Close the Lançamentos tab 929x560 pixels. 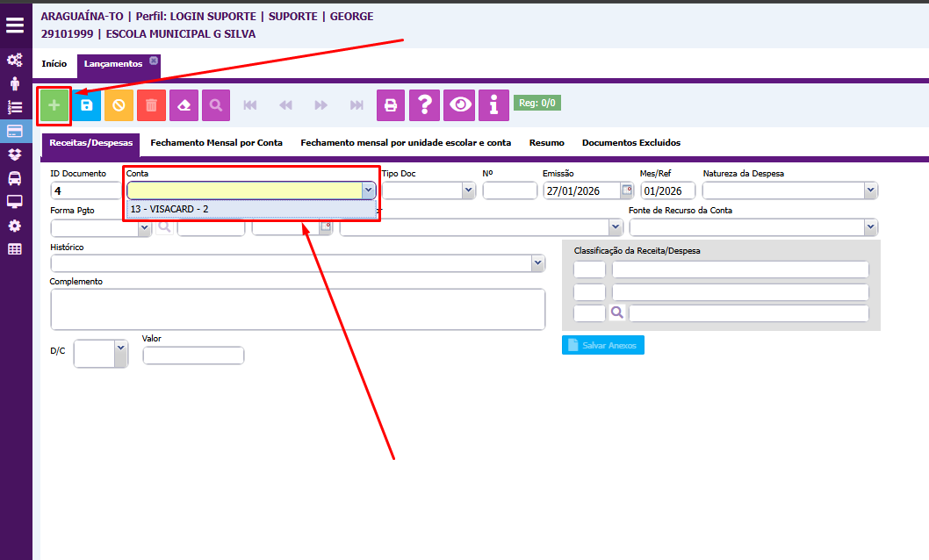(154, 61)
